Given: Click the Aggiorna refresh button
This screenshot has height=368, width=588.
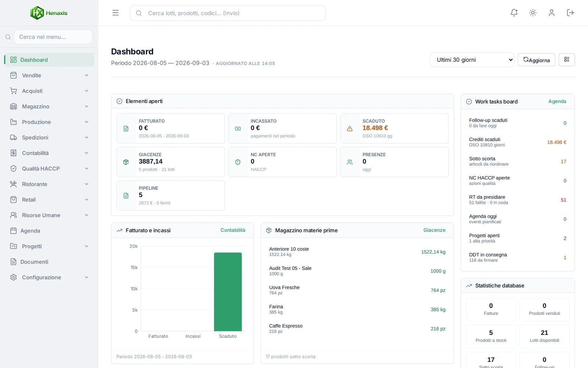Looking at the screenshot, I should coord(537,60).
